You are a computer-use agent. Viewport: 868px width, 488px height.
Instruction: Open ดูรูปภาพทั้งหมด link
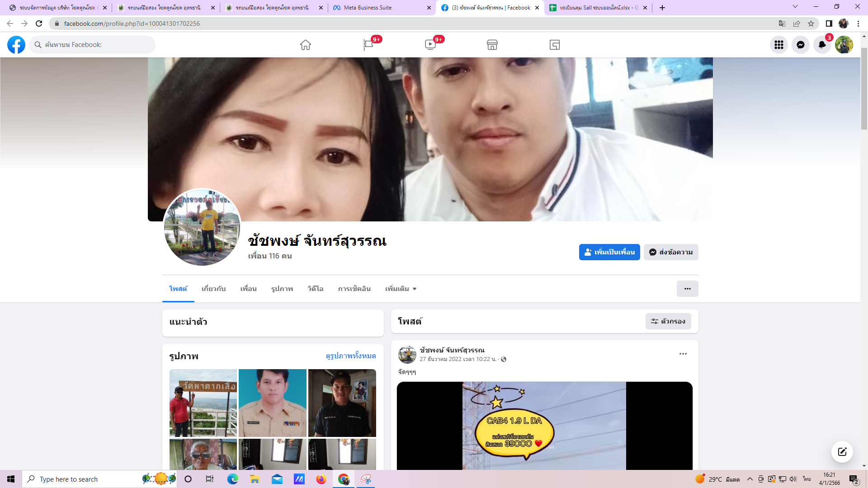[x=351, y=356]
